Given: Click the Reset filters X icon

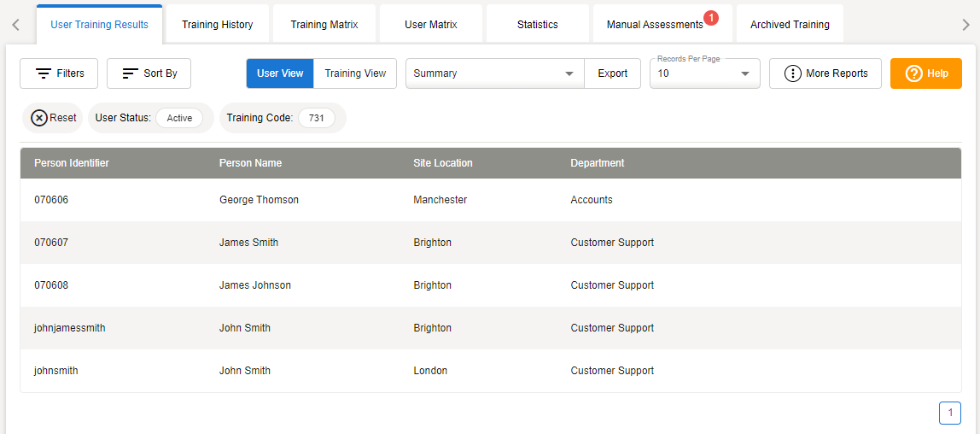Looking at the screenshot, I should [39, 118].
